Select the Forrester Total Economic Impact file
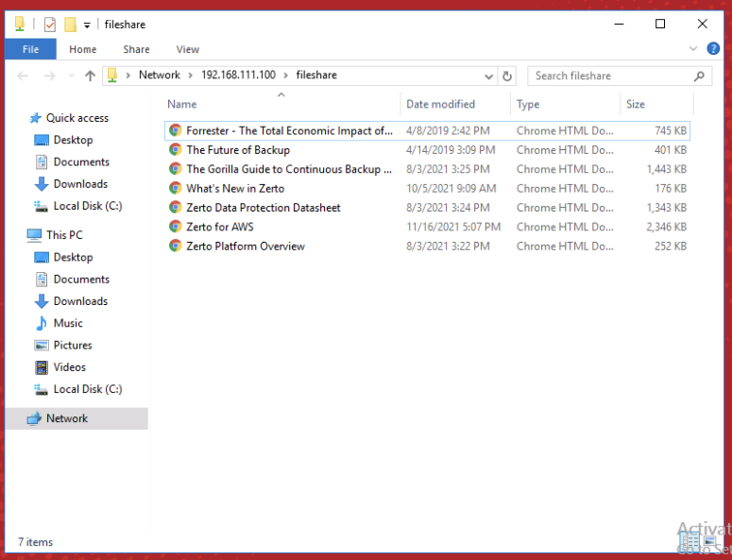The image size is (732, 560). click(x=427, y=130)
